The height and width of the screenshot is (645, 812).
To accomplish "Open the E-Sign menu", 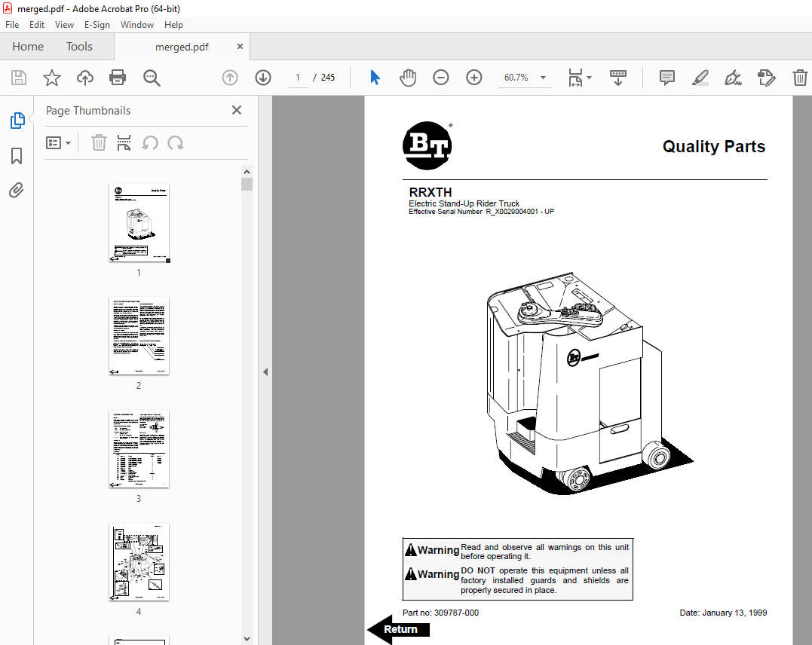I will click(97, 25).
